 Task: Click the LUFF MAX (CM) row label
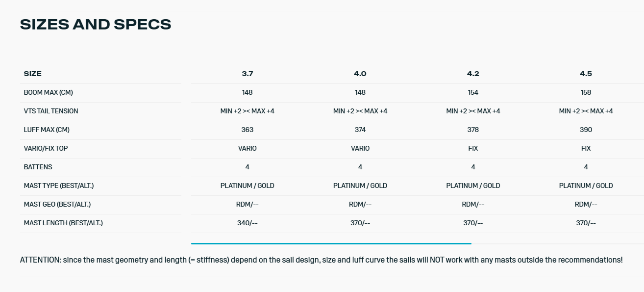tap(47, 130)
